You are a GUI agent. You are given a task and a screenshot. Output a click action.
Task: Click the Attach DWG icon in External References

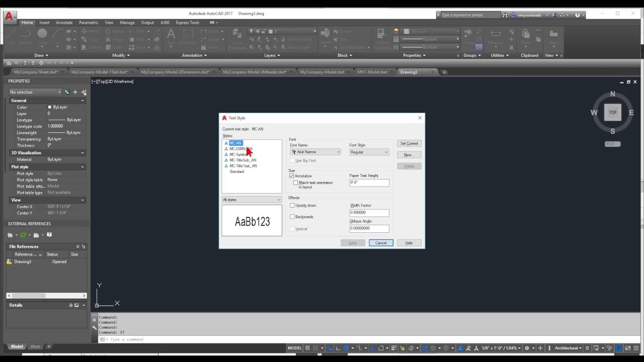(10, 235)
